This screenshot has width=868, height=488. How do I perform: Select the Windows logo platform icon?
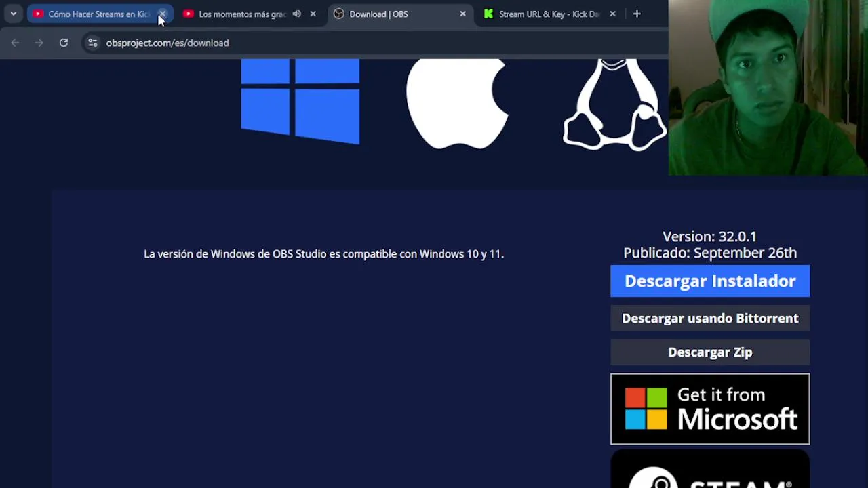tap(300, 102)
